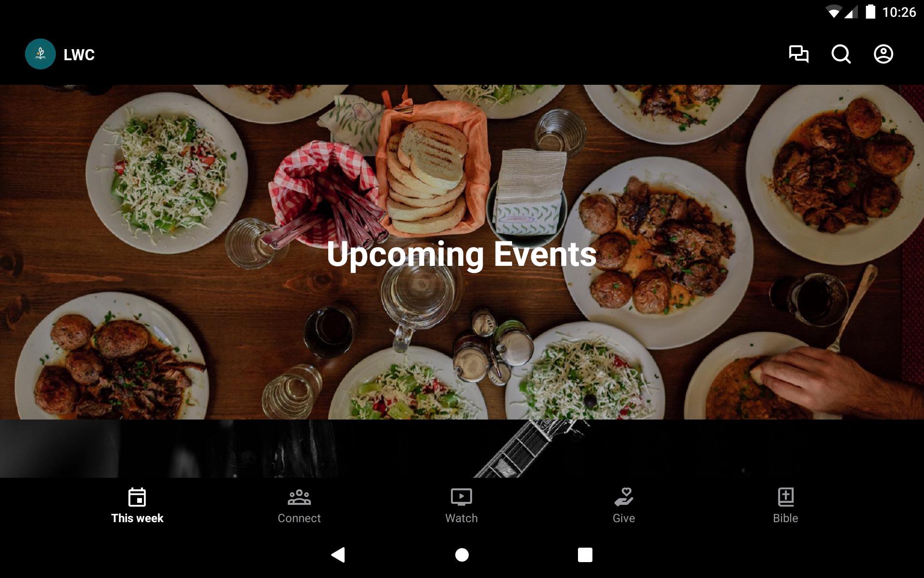Open the user profile icon
The image size is (924, 578).
click(883, 54)
